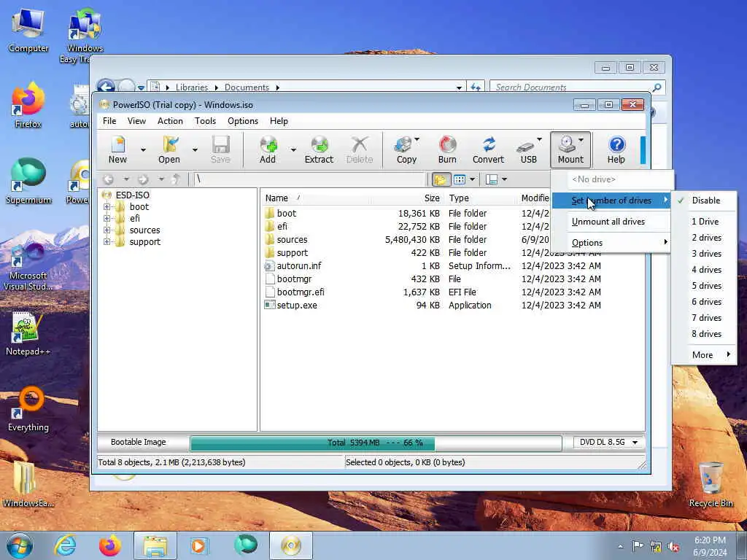The image size is (747, 560).
Task: Select setup.exe in the file list
Action: (291, 306)
